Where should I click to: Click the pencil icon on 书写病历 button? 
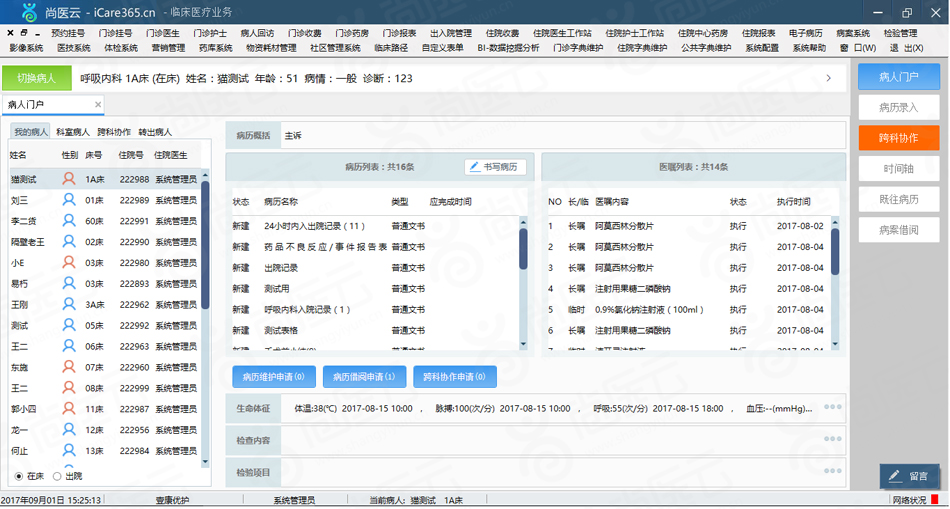tap(475, 167)
